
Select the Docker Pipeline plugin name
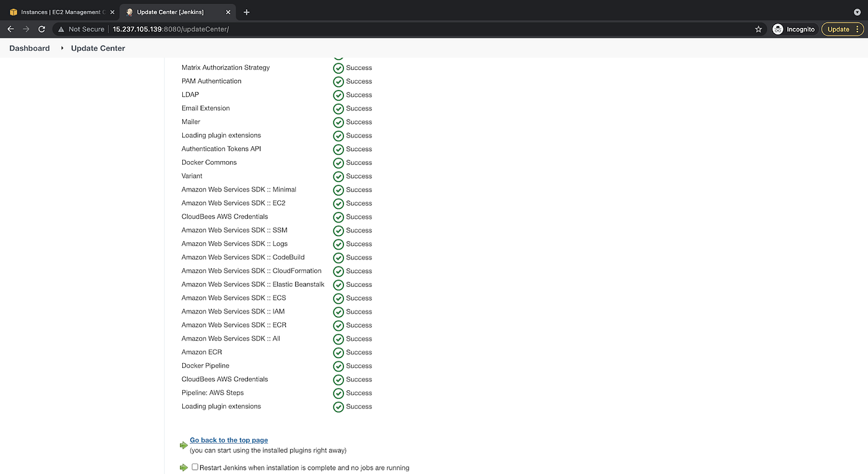pyautogui.click(x=205, y=366)
